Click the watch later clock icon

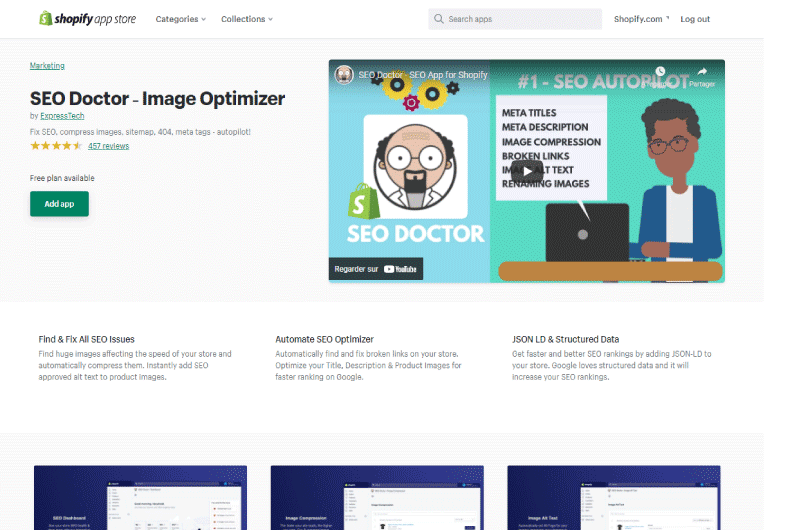point(660,71)
